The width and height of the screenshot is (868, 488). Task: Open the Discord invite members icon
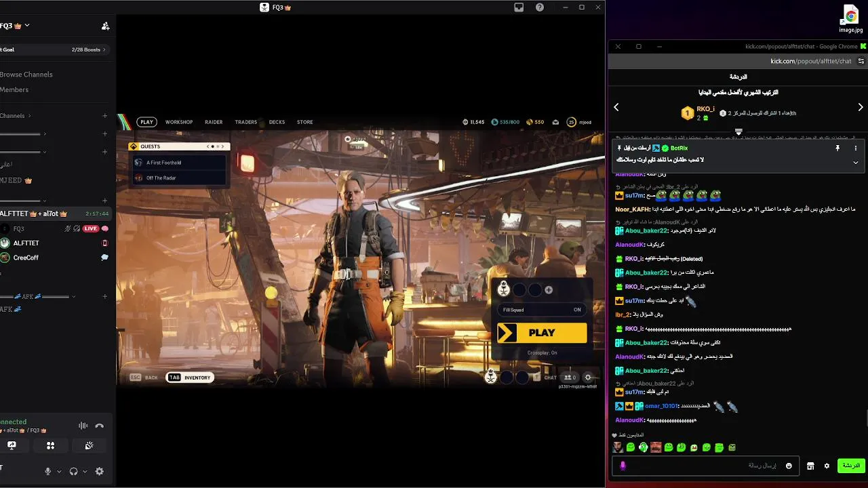coord(105,26)
